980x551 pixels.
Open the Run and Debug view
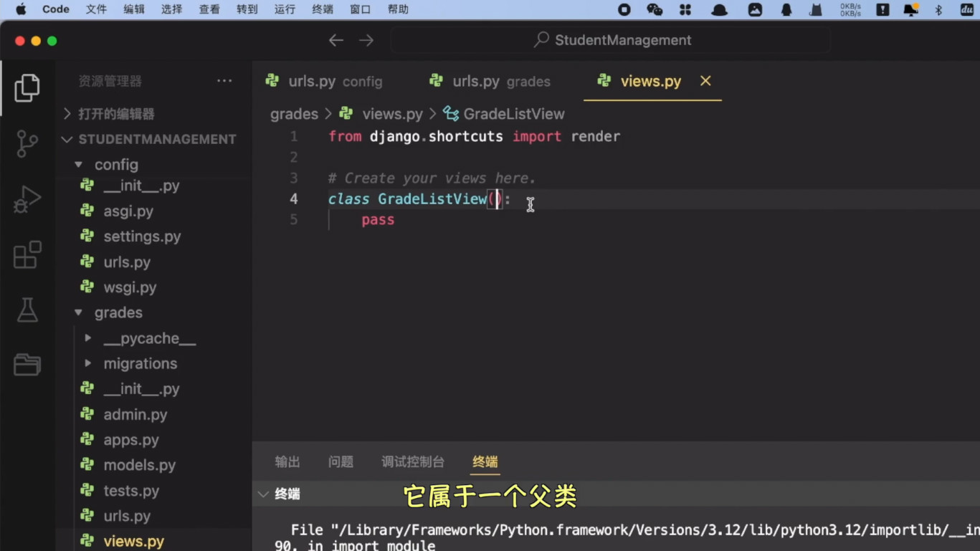(27, 199)
